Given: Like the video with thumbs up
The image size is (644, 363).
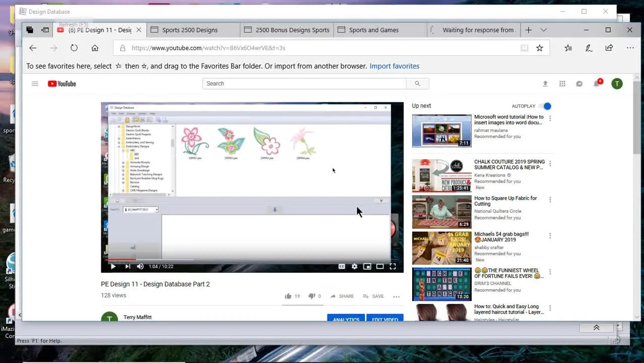Looking at the screenshot, I should [288, 296].
